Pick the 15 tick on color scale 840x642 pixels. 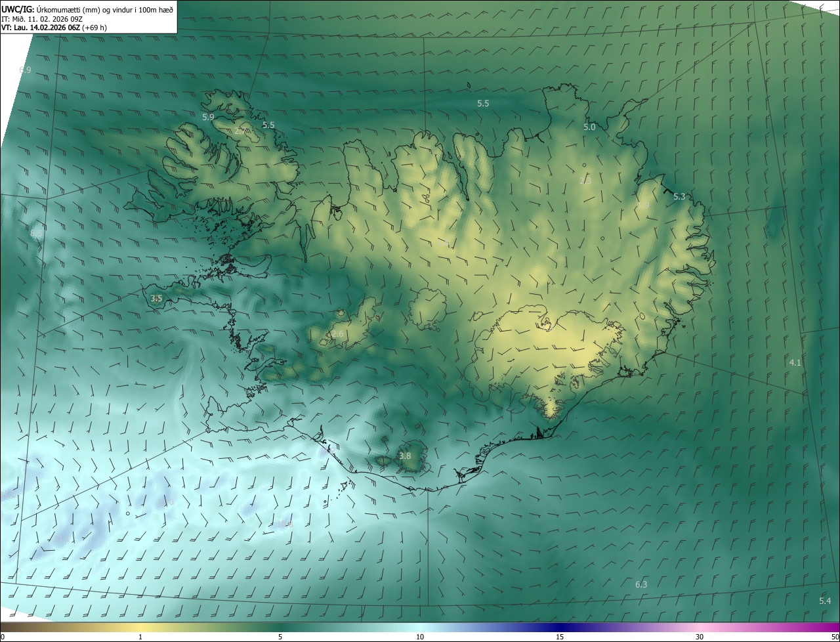560,637
